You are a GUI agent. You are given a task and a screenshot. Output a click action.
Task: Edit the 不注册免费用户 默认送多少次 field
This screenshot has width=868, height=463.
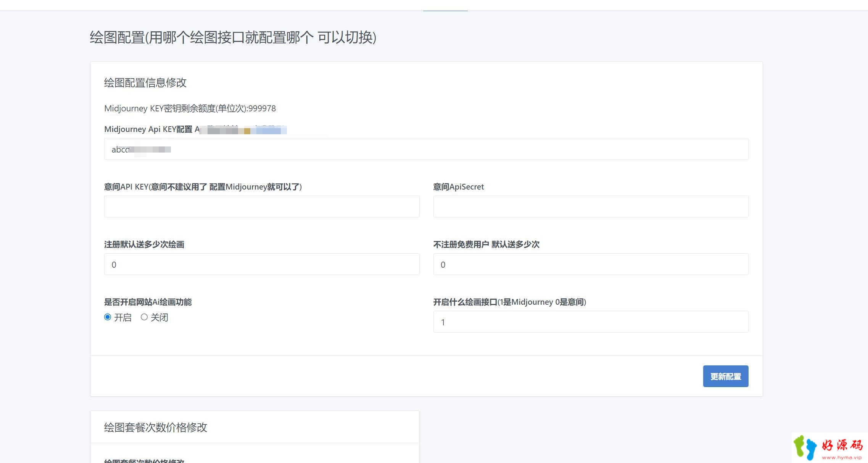(591, 264)
